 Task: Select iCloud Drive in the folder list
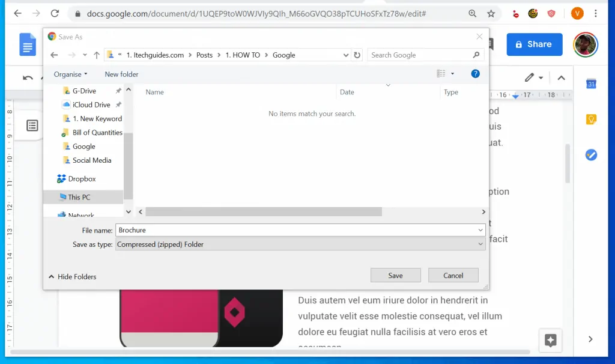91,105
